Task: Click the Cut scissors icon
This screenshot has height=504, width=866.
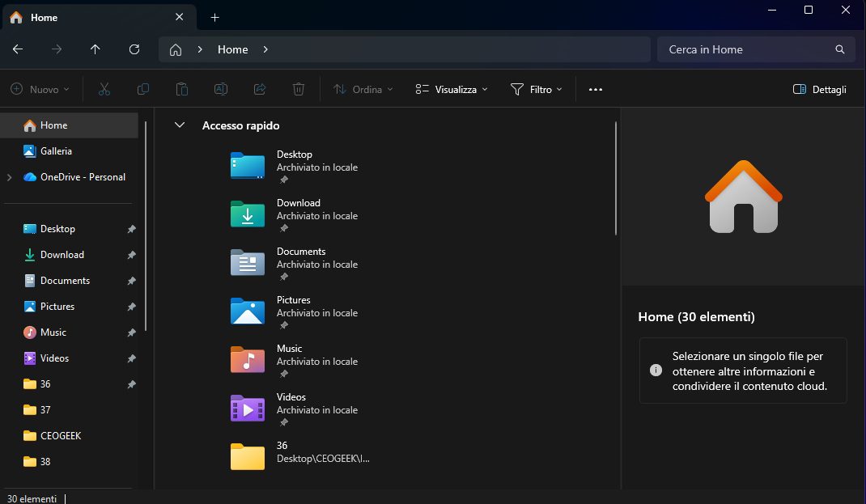Action: tap(104, 90)
